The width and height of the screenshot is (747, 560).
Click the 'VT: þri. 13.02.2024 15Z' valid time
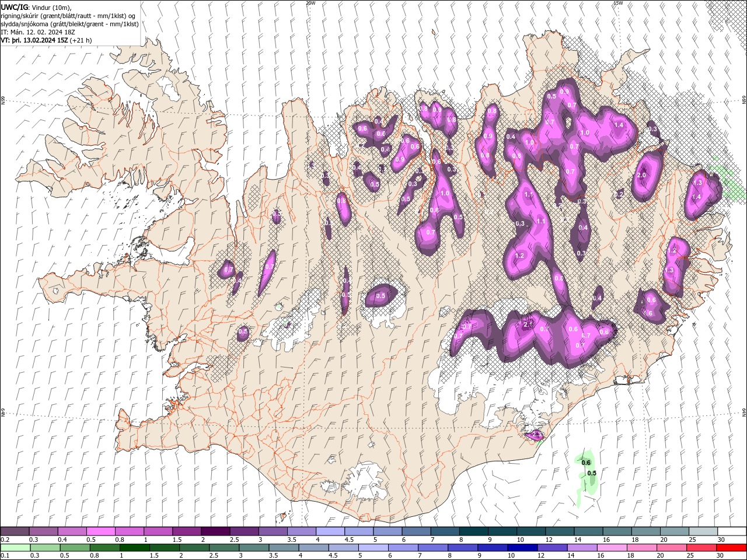point(35,41)
